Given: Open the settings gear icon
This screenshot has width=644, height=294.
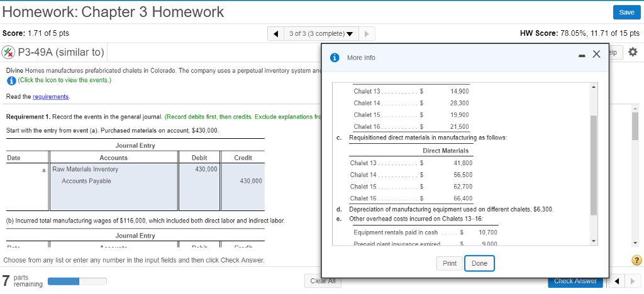Looking at the screenshot, I should click(x=633, y=52).
